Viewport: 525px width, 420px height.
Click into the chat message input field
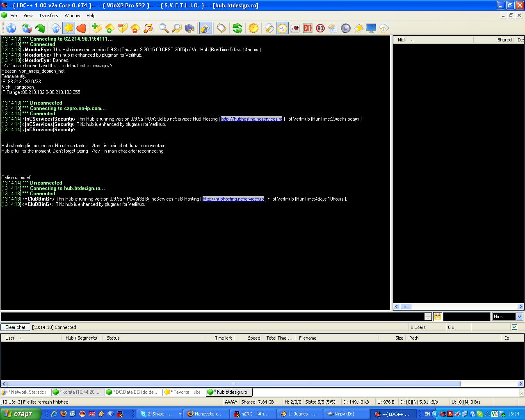(212, 316)
